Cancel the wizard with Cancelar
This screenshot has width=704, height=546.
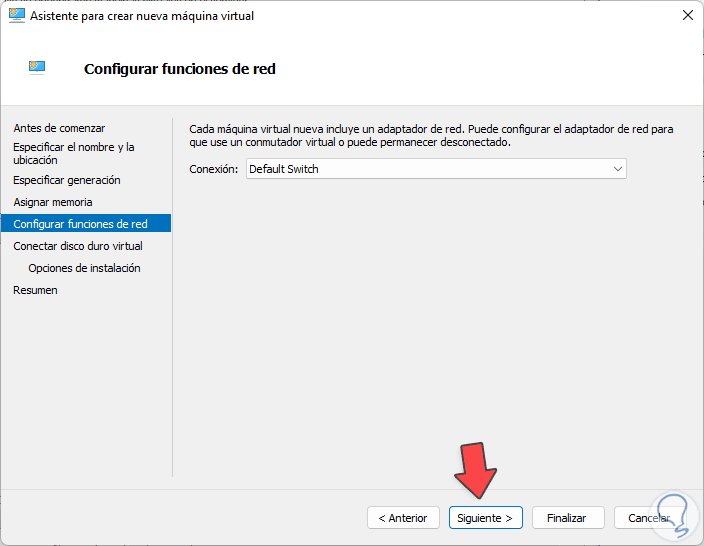click(x=649, y=518)
